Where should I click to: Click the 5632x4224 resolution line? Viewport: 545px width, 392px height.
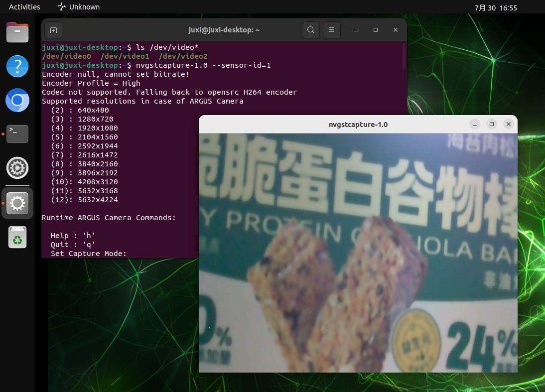coord(84,200)
